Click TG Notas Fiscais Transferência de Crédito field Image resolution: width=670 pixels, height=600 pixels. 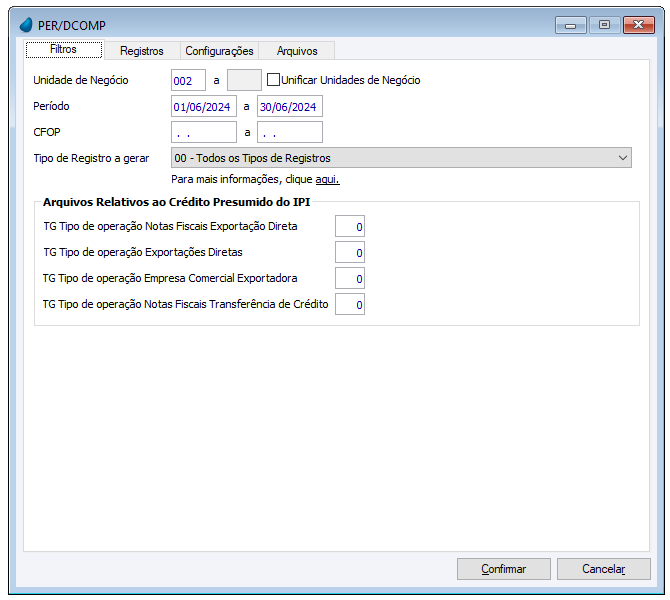coord(350,304)
